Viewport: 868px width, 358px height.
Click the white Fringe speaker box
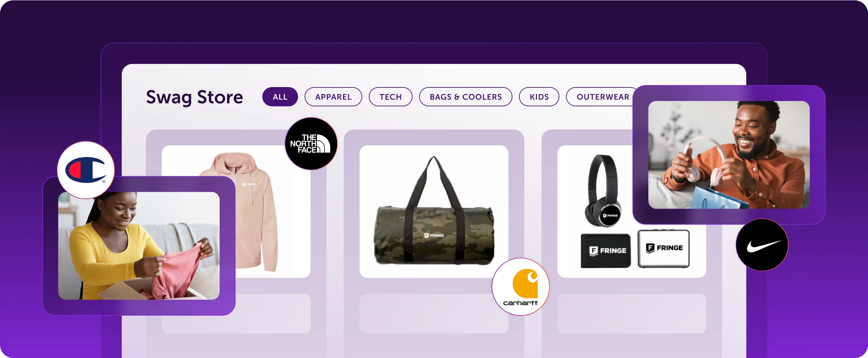click(x=664, y=248)
